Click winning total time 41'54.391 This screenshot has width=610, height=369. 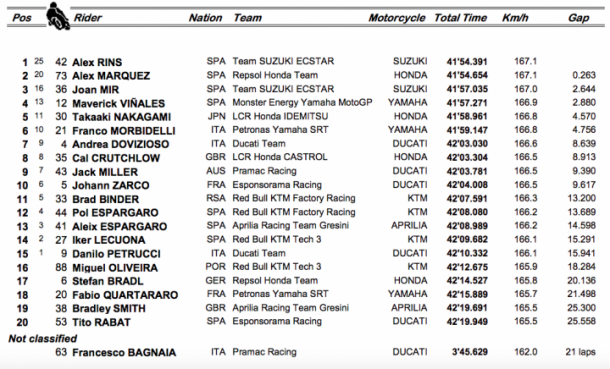coord(467,62)
